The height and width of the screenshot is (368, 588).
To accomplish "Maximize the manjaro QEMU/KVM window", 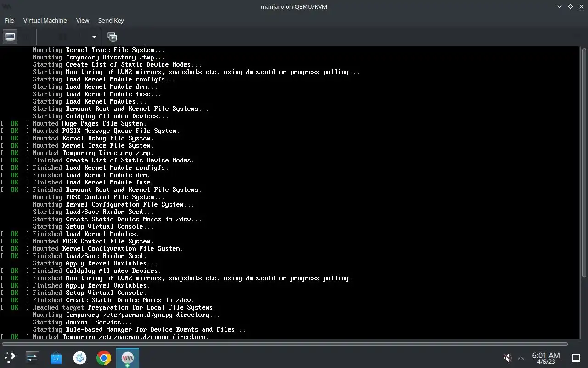I will click(571, 6).
